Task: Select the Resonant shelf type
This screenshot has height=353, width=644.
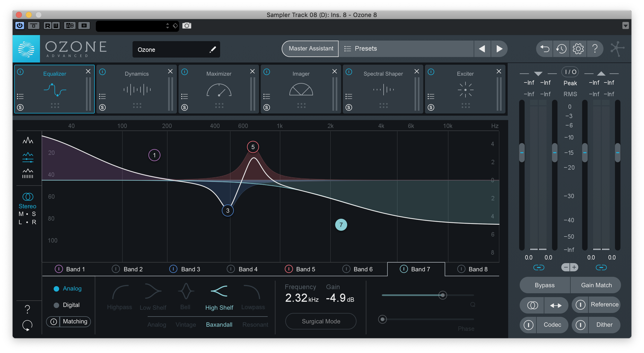Action: tap(255, 325)
